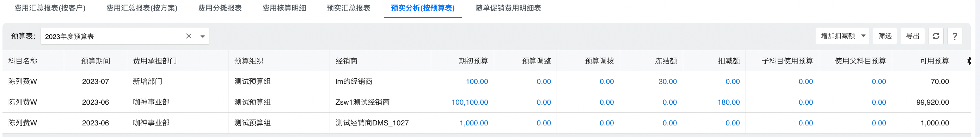
Task: Switch to 费用汇总报表(按客户) tab
Action: click(x=50, y=8)
